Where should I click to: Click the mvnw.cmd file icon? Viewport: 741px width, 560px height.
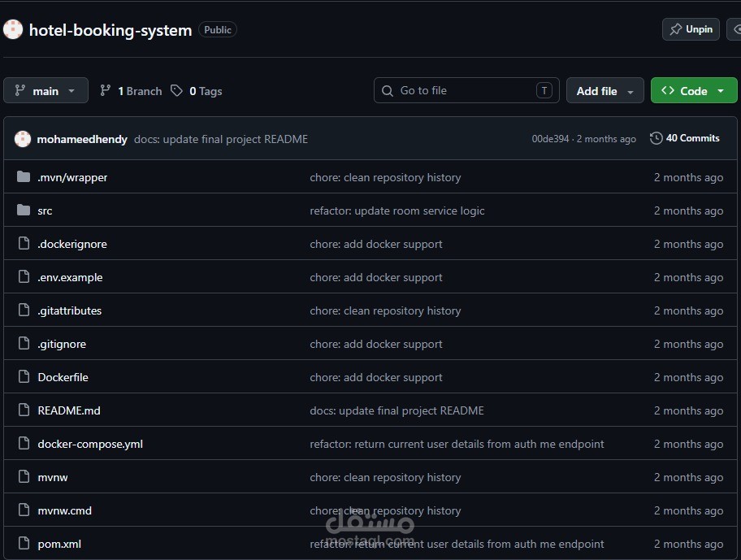coord(24,510)
